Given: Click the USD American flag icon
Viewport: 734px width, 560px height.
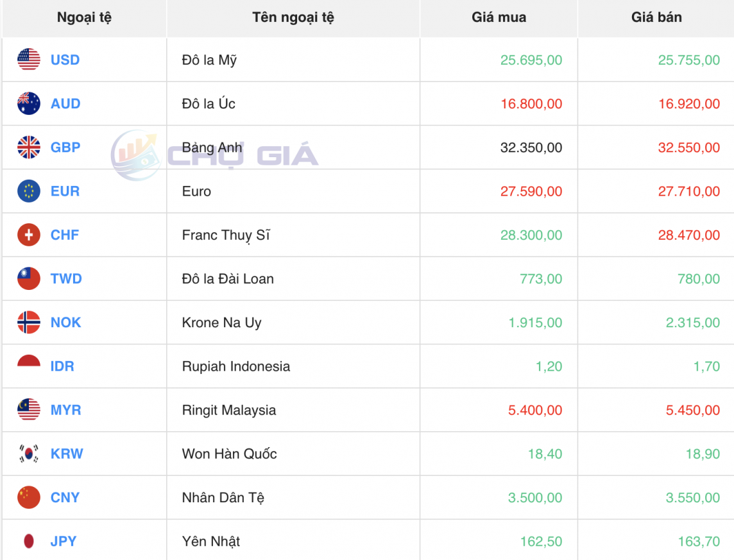Looking at the screenshot, I should (x=28, y=60).
